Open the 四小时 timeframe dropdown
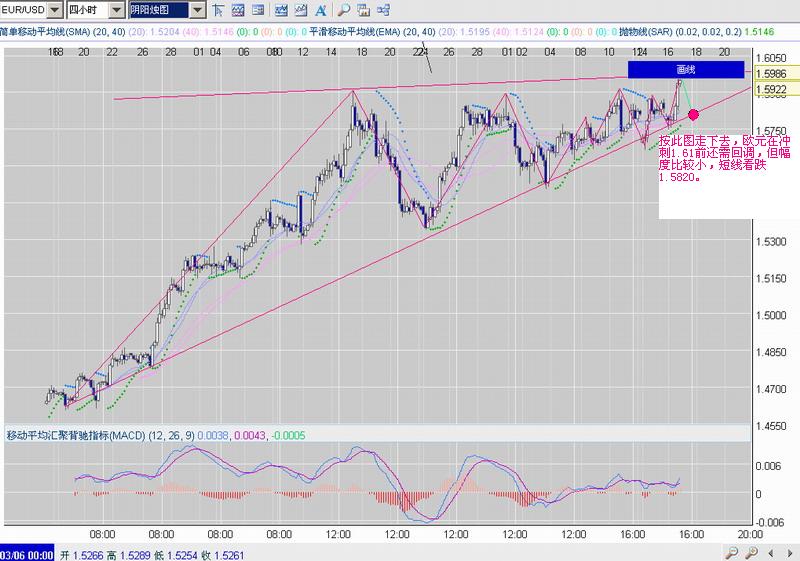Viewport: 800px width, 561px height. click(117, 10)
